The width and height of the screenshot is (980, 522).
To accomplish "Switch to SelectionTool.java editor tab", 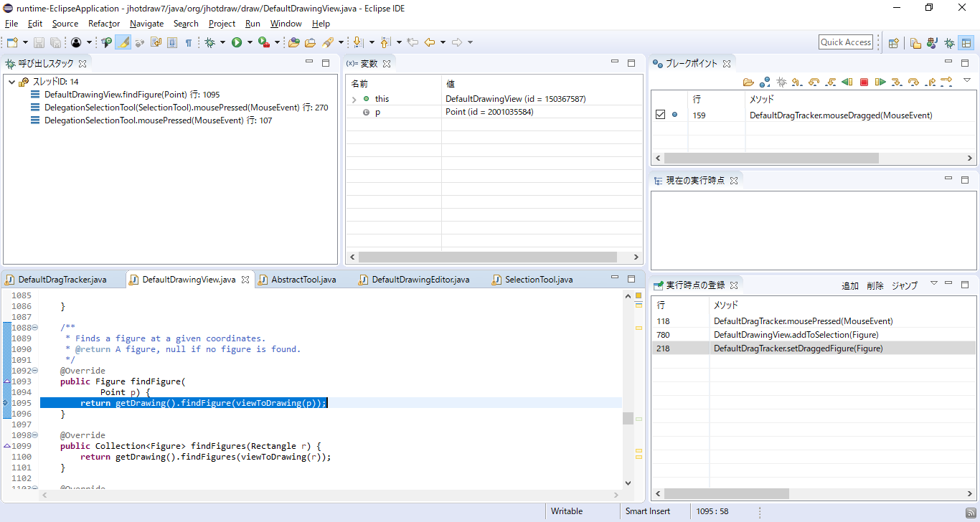I will pyautogui.click(x=539, y=280).
